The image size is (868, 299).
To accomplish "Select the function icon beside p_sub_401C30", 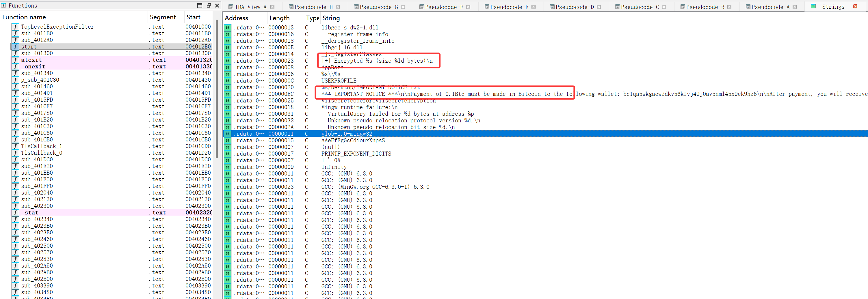I will pos(15,80).
